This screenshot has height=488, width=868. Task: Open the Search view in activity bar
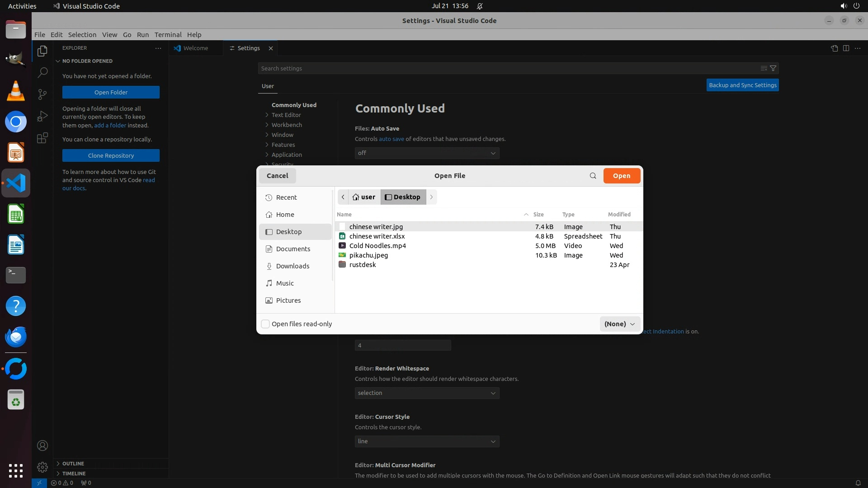point(42,72)
